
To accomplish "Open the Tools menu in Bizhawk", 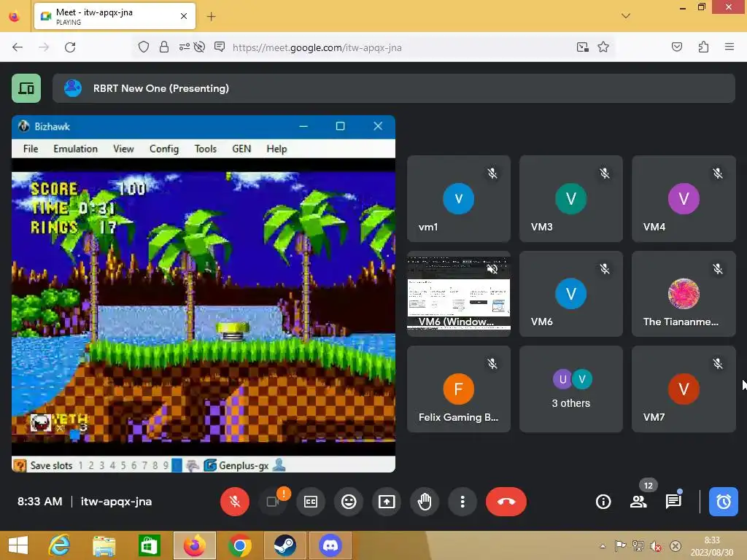I will pyautogui.click(x=205, y=149).
